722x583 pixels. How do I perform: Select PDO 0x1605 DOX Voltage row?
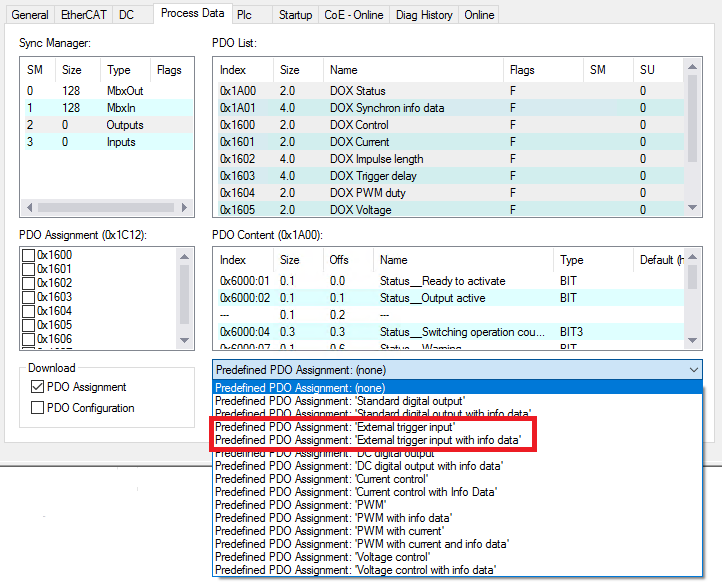click(x=449, y=210)
